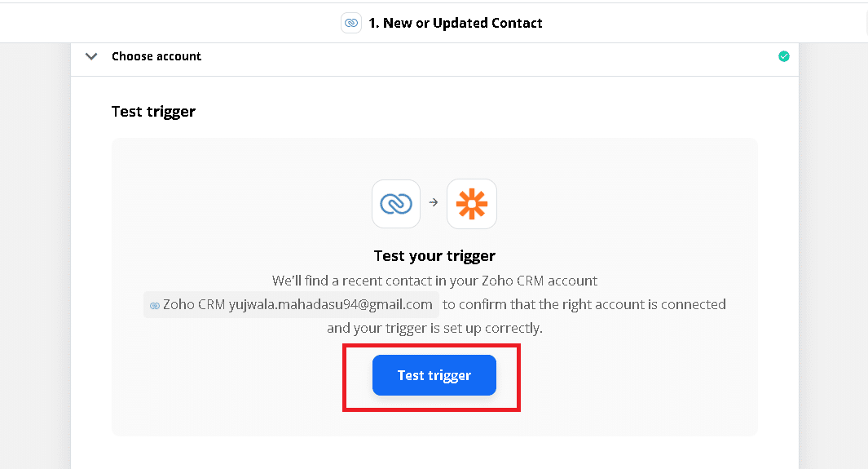The image size is (868, 469).
Task: Click empty space in Choose account header row
Action: (489, 56)
